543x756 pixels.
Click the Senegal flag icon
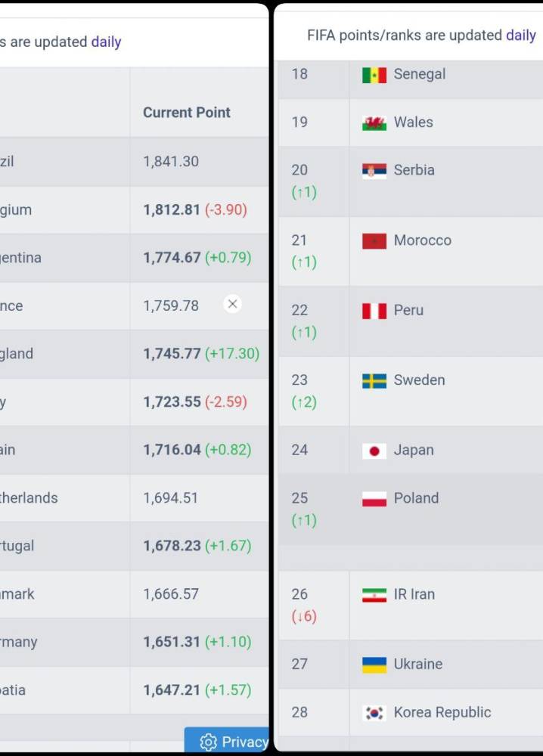pos(374,75)
